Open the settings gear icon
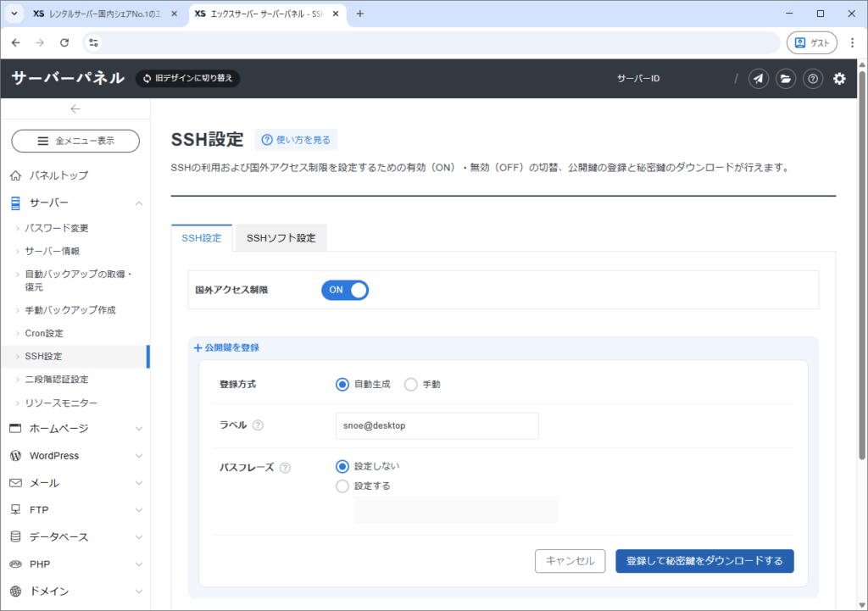This screenshot has height=611, width=868. (839, 79)
